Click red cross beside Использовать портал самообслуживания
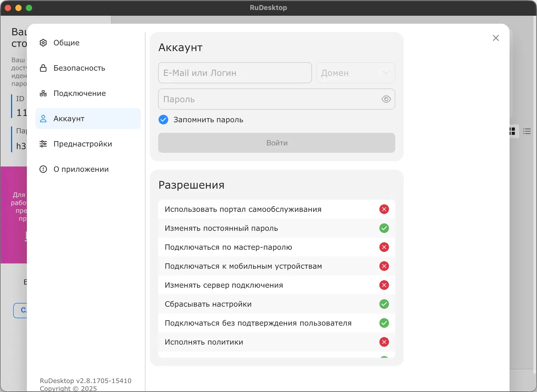Image resolution: width=537 pixels, height=392 pixels. (x=384, y=209)
